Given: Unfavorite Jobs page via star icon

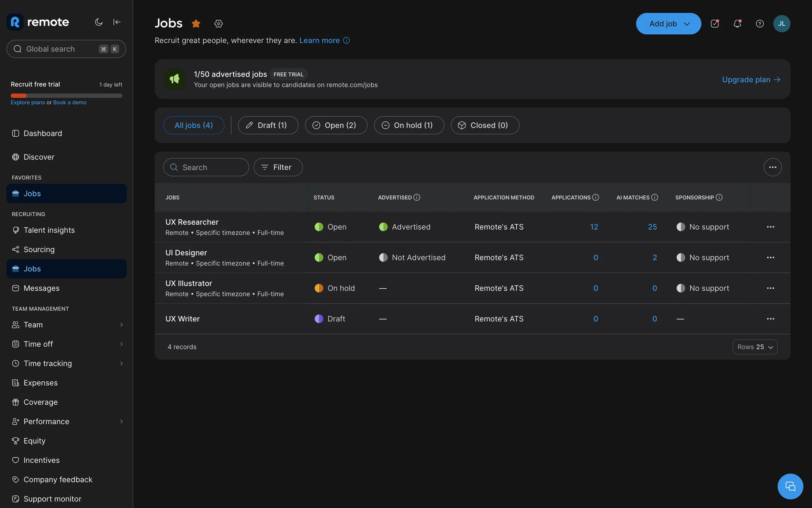Looking at the screenshot, I should (196, 24).
